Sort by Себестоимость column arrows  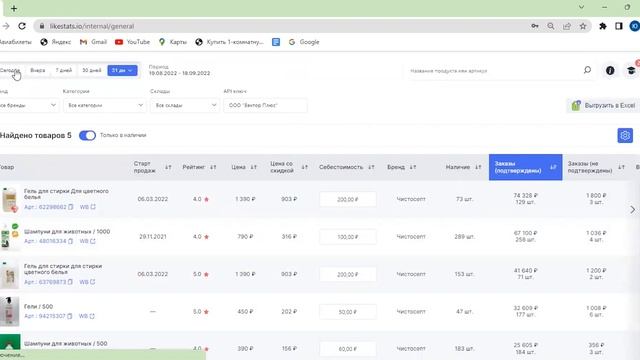(371, 167)
